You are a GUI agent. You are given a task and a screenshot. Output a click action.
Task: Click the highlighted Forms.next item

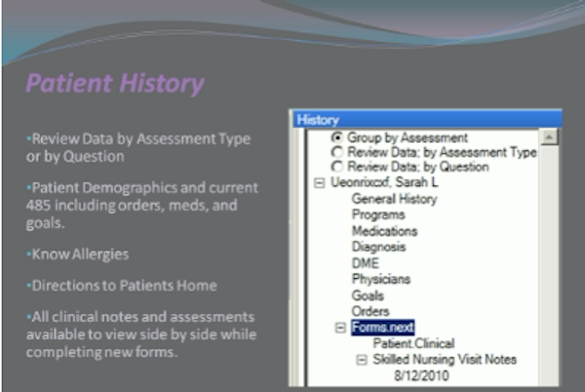point(383,327)
